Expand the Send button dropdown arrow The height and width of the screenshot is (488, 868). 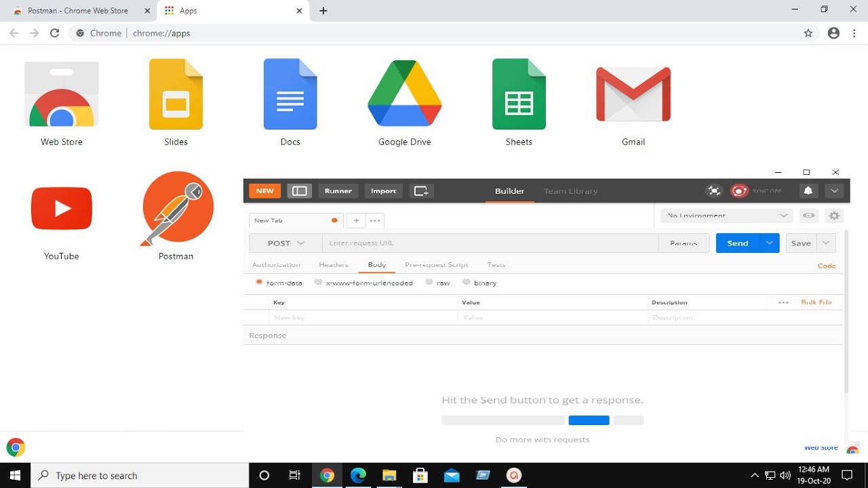click(x=769, y=243)
